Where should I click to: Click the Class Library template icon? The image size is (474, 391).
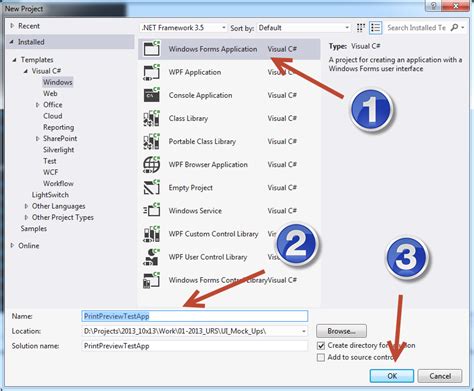[x=152, y=118]
